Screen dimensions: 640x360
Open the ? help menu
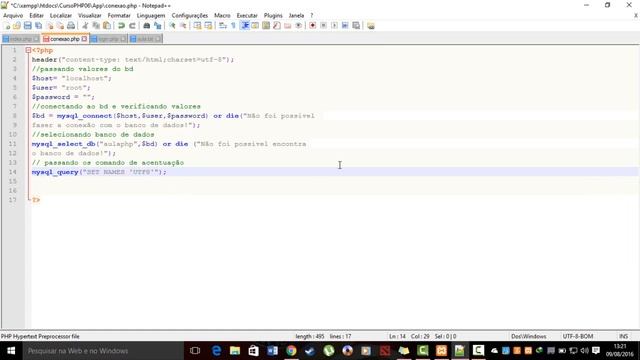point(312,16)
